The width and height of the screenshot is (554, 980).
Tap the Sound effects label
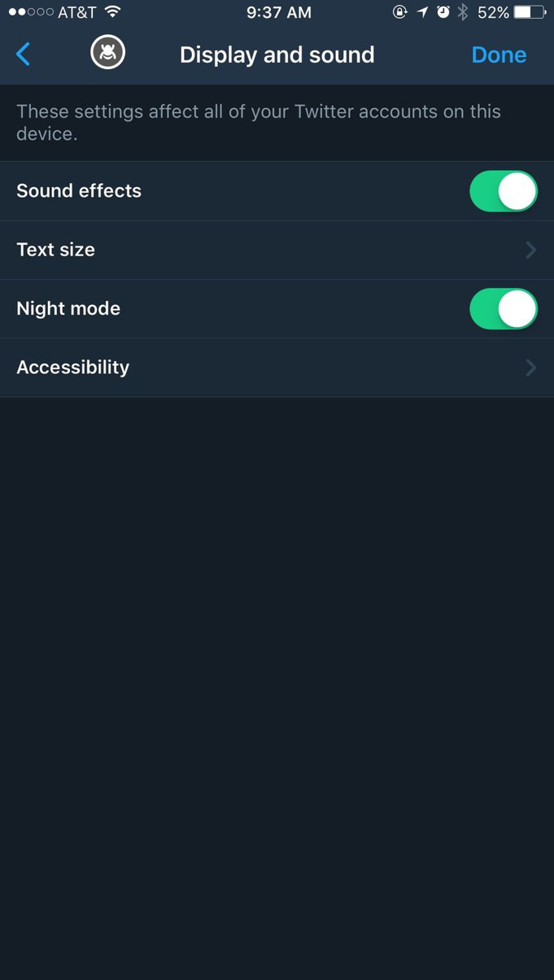pos(79,191)
